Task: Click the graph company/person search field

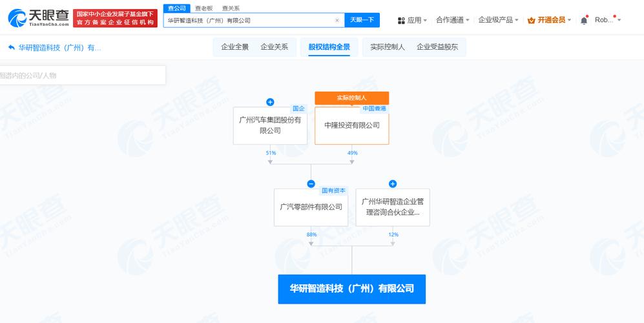Action: click(82, 75)
